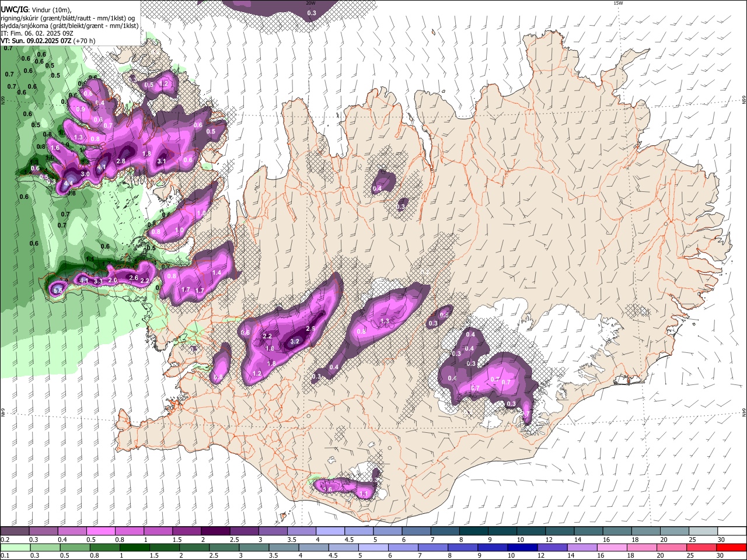The image size is (747, 560).
Task: Click the pale grey snow swatch for 25–30 mm
Action: (703, 531)
